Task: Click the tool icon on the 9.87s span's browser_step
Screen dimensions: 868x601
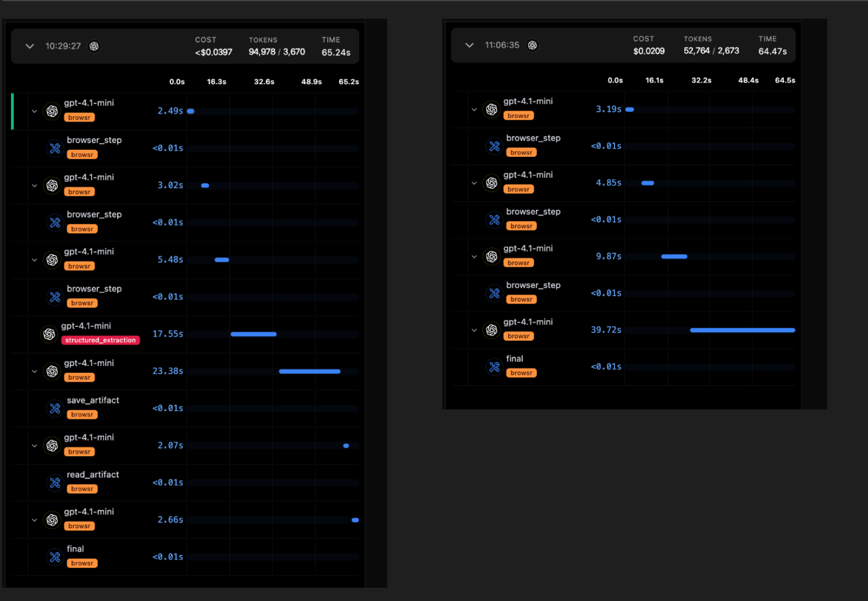Action: (x=494, y=293)
